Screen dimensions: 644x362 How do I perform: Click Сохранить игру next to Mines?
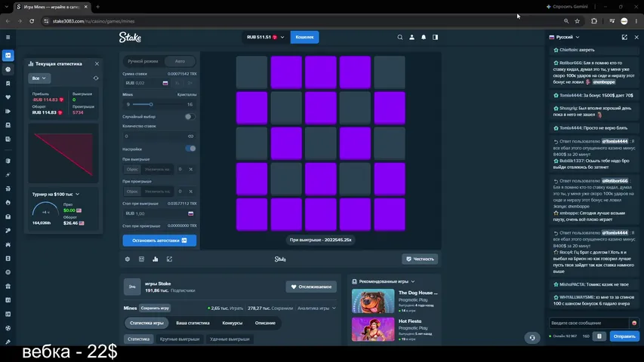(155, 308)
